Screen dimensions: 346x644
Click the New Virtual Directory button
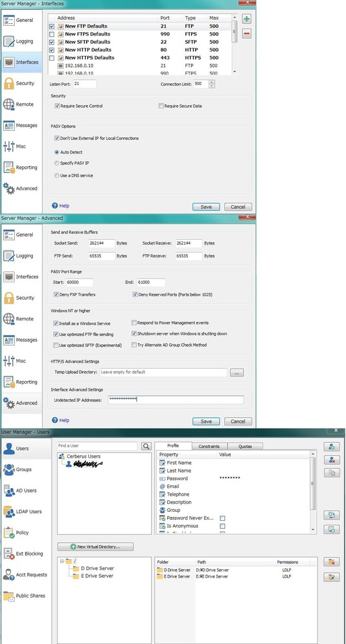point(96,547)
